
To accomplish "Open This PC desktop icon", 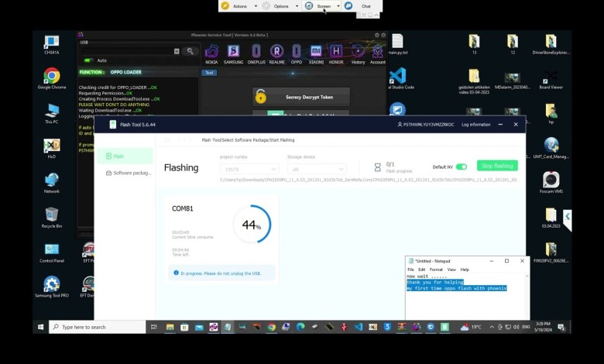I will (x=52, y=113).
